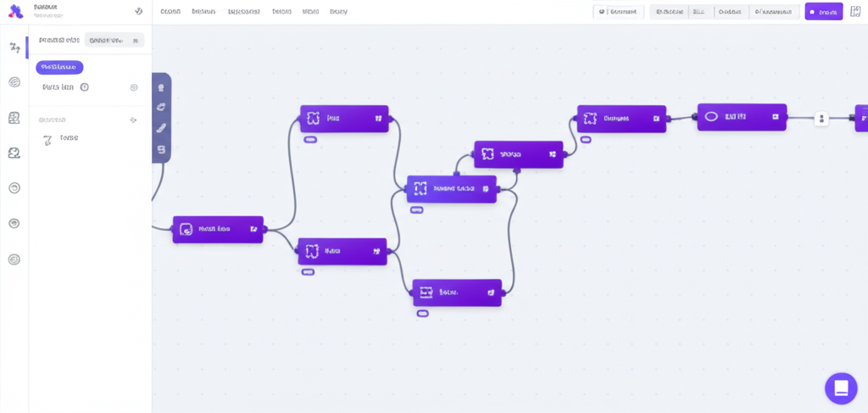Toggle the small pill beneath the center canvas node
This screenshot has width=868, height=413.
coord(416,209)
